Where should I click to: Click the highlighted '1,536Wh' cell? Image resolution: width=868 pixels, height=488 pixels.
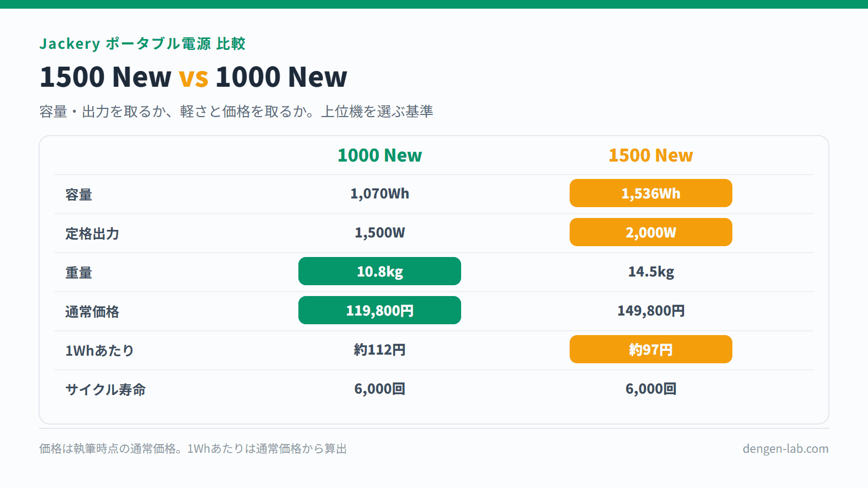click(651, 193)
